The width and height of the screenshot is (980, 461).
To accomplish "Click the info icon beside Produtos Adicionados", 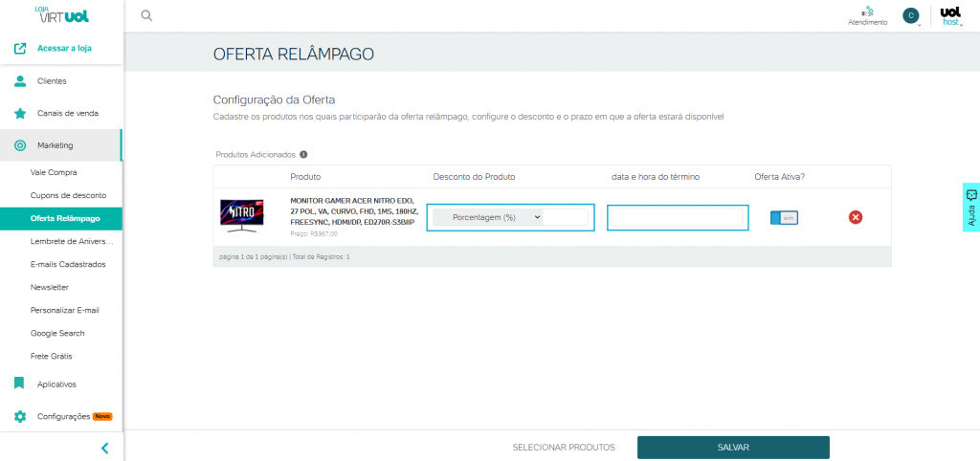I will pos(303,154).
